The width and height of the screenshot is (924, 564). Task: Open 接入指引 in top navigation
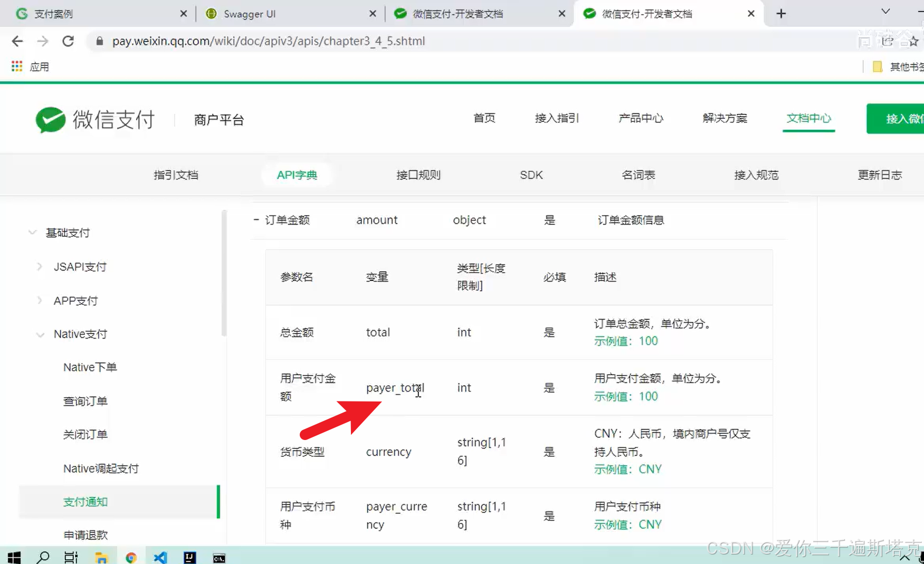coord(557,118)
